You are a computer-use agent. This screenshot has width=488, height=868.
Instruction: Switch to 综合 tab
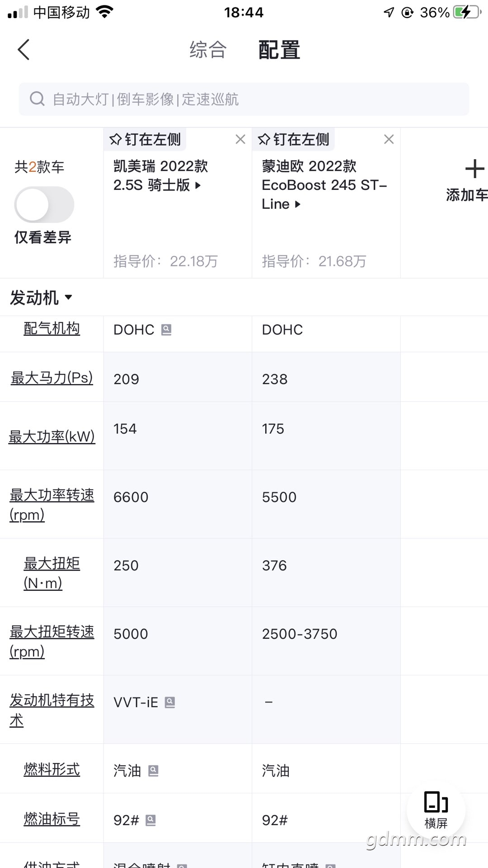click(208, 50)
